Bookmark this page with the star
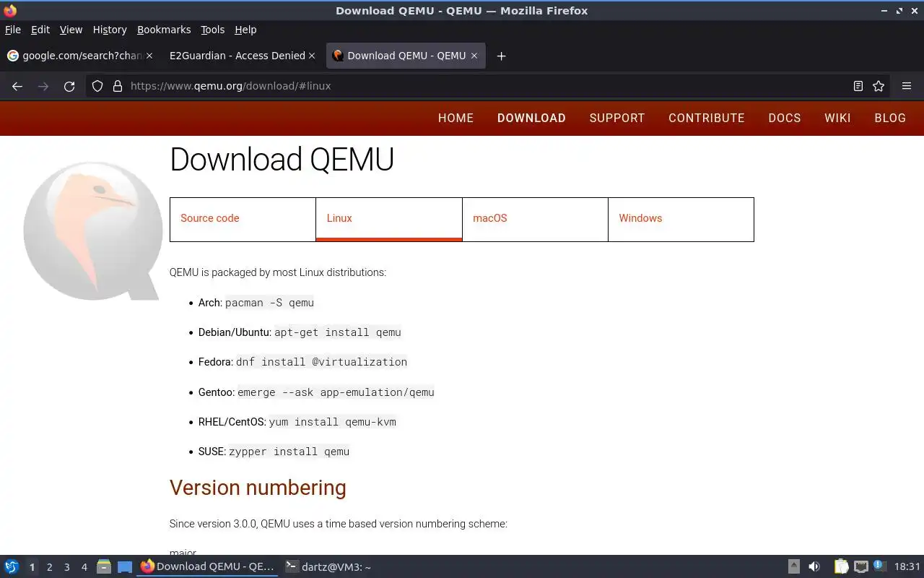 [879, 86]
